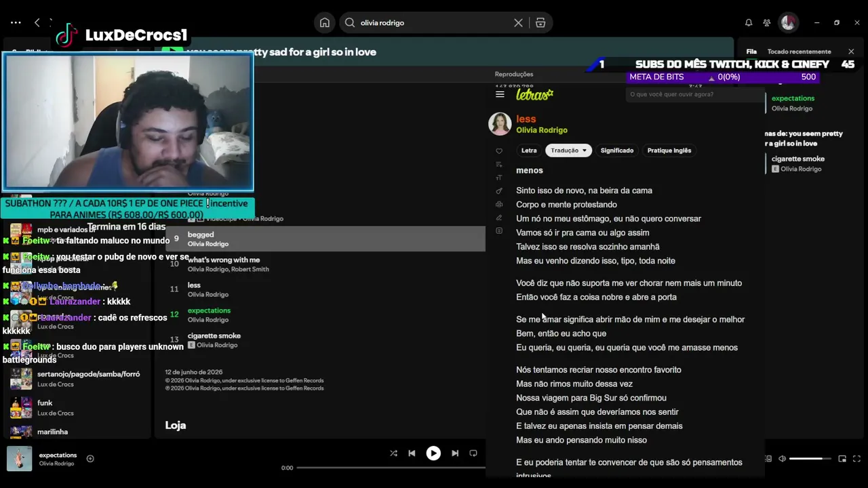Focus 'O que você quer ouvir agora?' field
Image resolution: width=868 pixels, height=488 pixels.
coord(694,94)
